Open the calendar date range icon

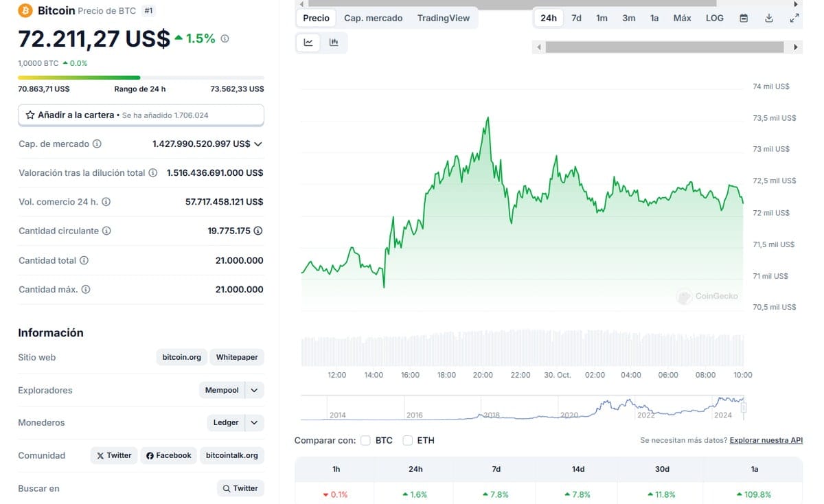[744, 19]
